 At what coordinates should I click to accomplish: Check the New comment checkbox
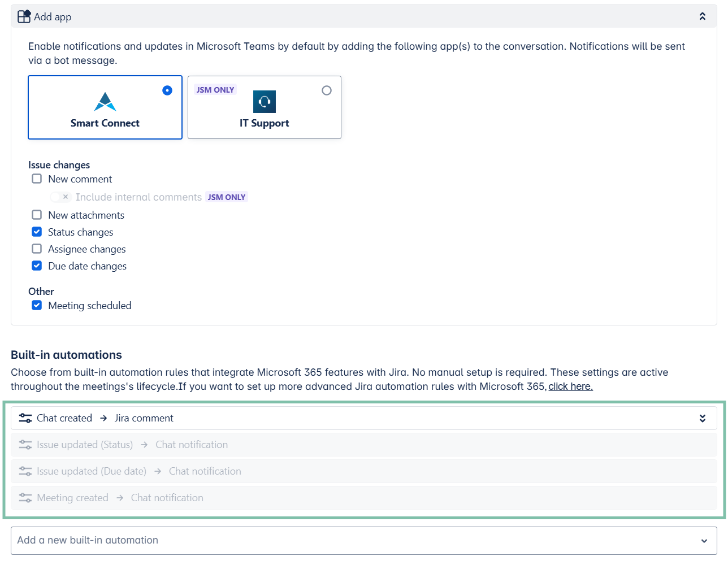37,179
